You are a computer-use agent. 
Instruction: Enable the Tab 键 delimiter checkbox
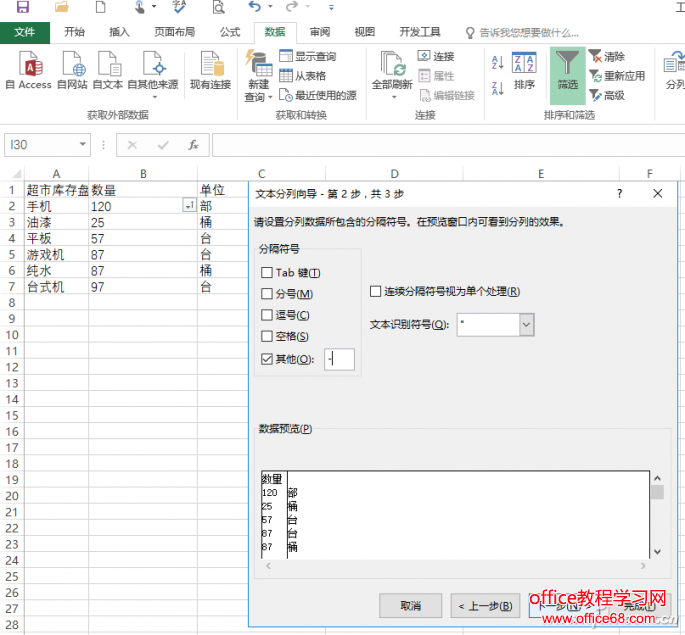click(x=267, y=273)
